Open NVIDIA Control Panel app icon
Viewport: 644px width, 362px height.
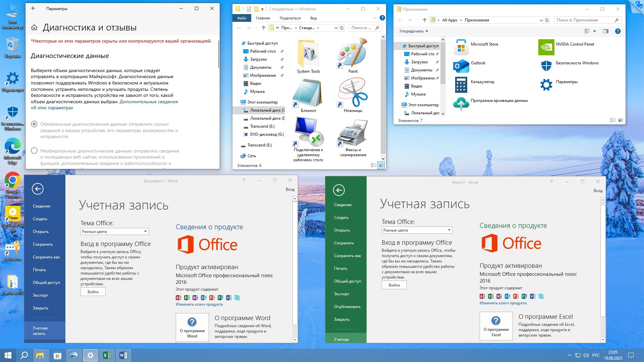click(x=546, y=47)
